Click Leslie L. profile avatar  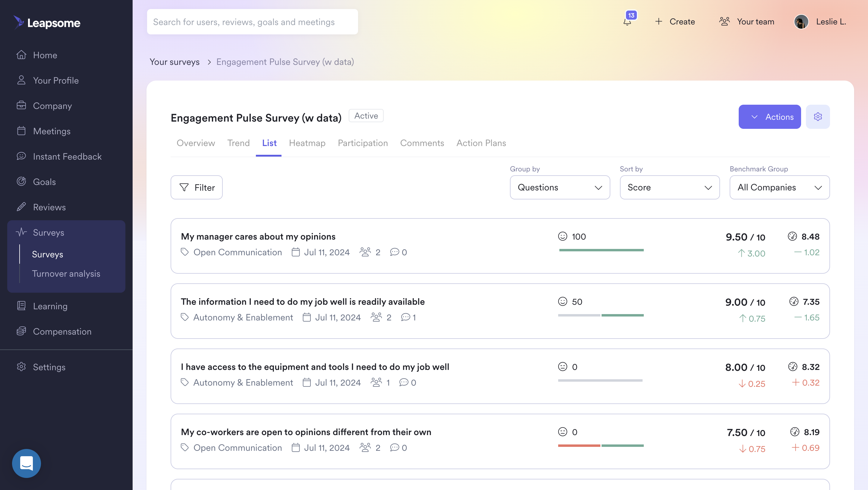pyautogui.click(x=801, y=22)
